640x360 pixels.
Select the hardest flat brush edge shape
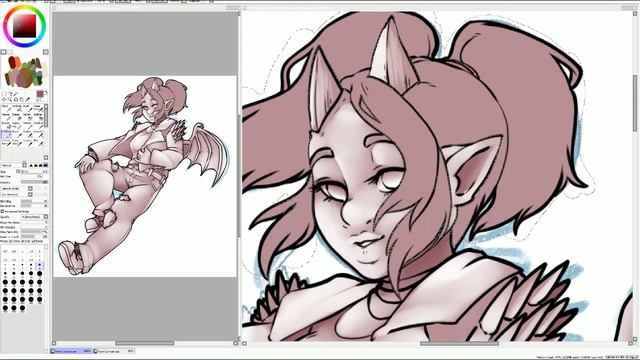pyautogui.click(x=45, y=165)
